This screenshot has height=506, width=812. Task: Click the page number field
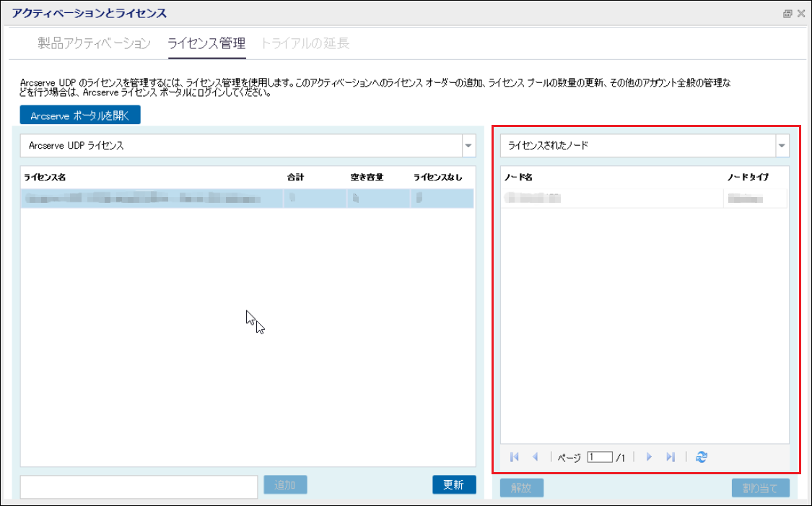(599, 457)
